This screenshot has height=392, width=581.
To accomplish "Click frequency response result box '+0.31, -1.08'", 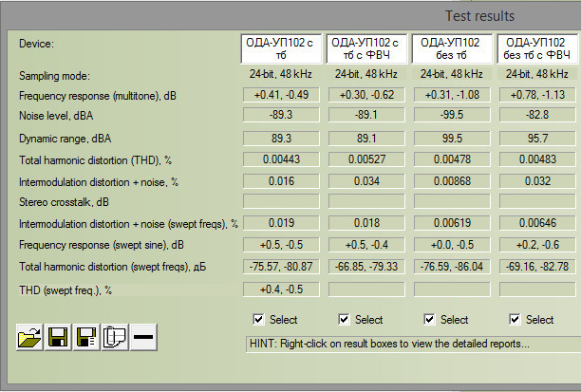I will tap(452, 95).
